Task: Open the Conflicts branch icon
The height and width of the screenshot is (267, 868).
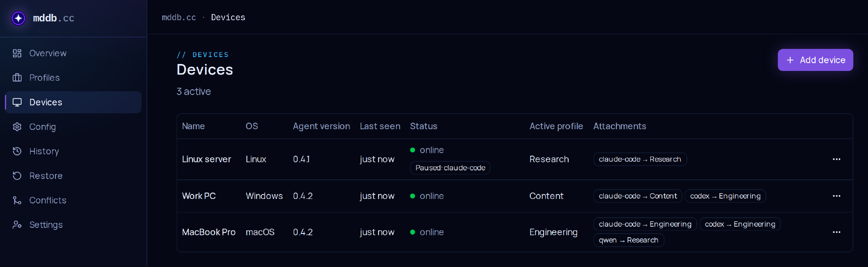Action: click(x=17, y=200)
